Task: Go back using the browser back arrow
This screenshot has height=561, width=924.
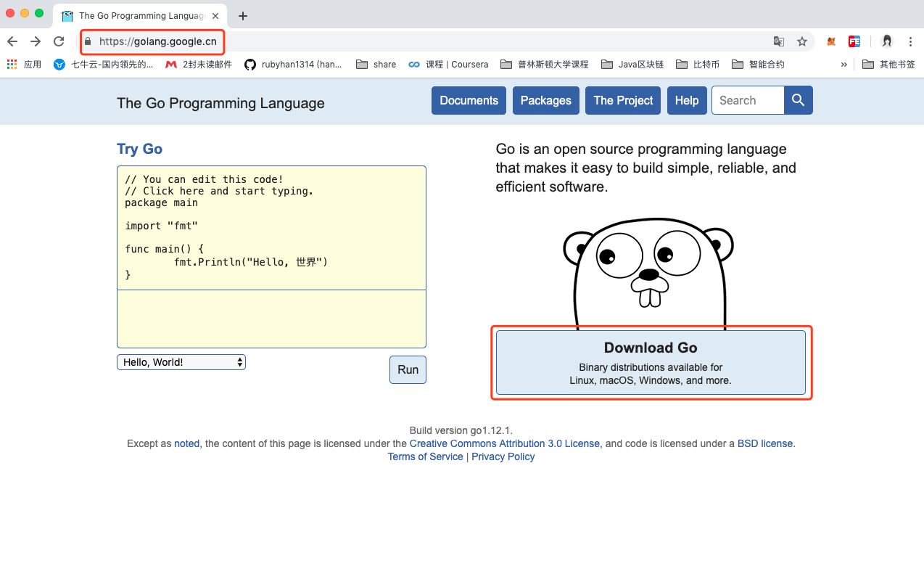Action: tap(12, 41)
